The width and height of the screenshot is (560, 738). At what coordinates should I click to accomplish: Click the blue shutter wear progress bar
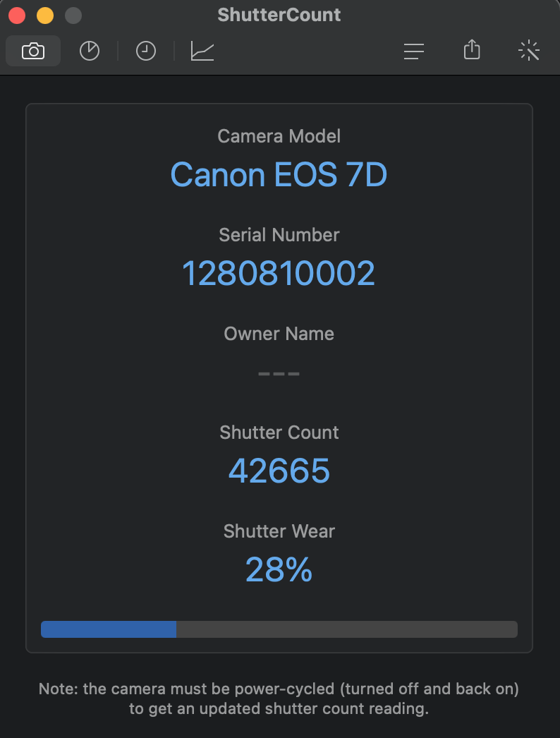pyautogui.click(x=109, y=629)
